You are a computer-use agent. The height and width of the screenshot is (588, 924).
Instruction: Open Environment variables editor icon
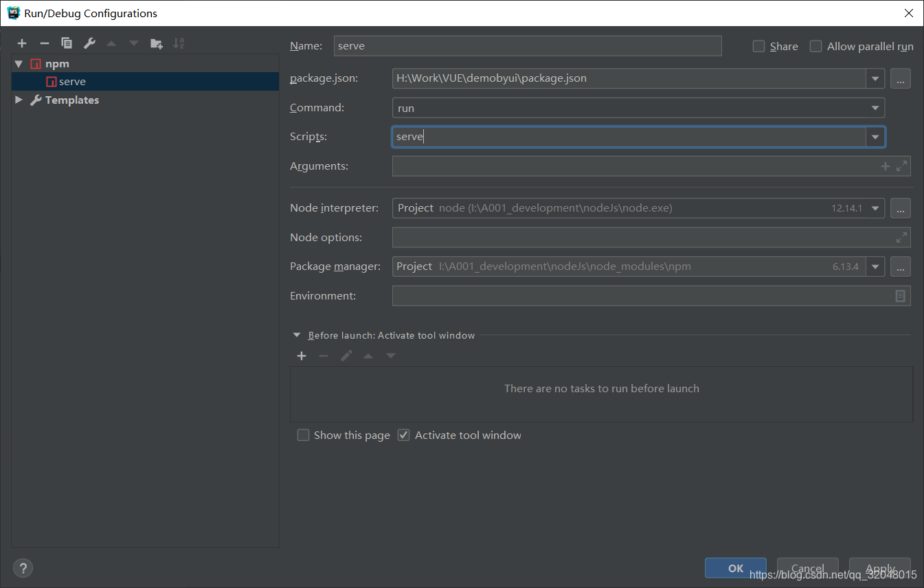tap(901, 296)
